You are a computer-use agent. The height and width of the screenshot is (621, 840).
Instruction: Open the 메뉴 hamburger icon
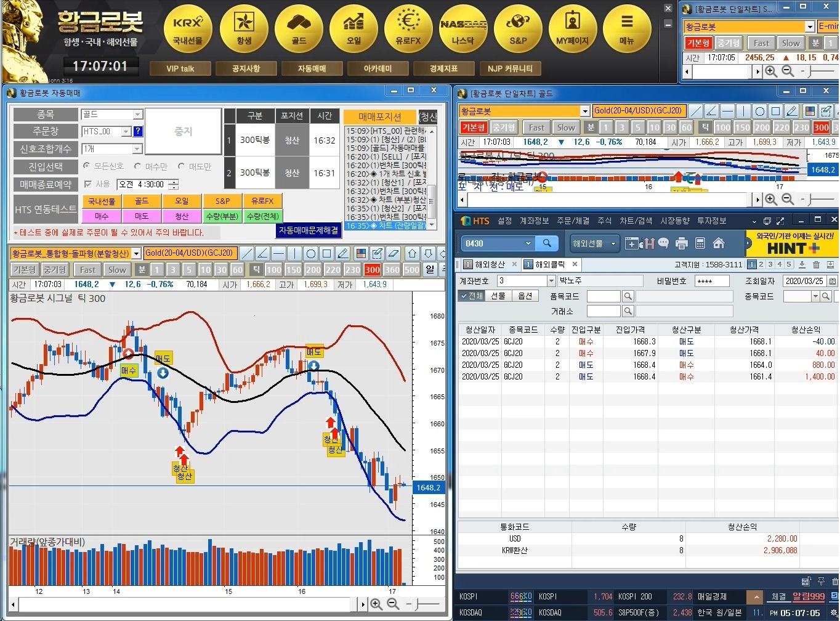(627, 28)
